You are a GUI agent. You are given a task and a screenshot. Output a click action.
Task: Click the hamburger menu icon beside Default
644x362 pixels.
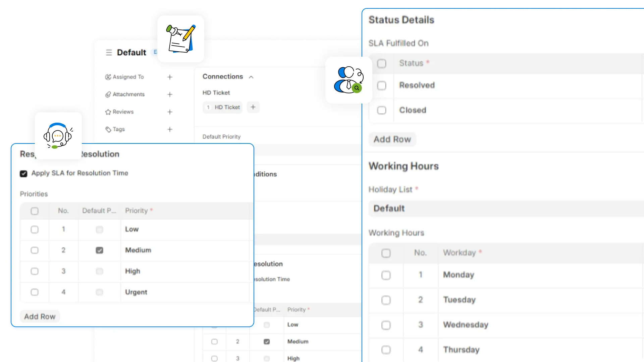coord(109,53)
